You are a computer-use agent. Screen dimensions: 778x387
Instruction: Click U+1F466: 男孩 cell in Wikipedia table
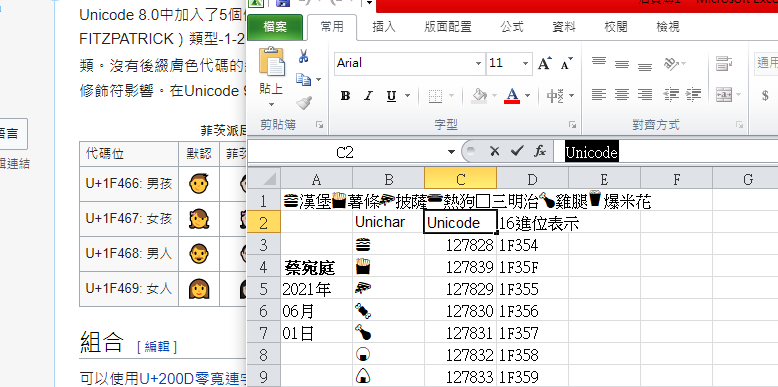[x=129, y=184]
